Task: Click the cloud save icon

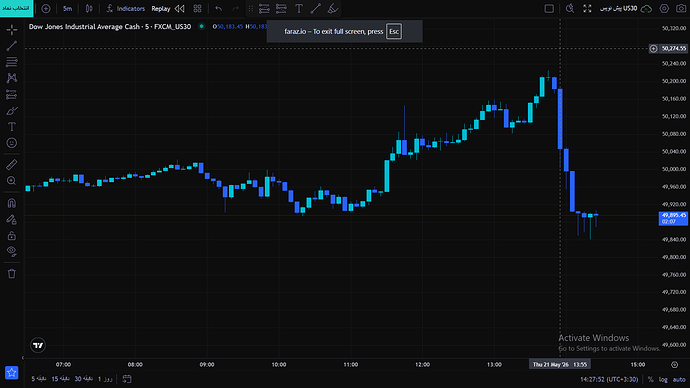Action: pos(646,8)
